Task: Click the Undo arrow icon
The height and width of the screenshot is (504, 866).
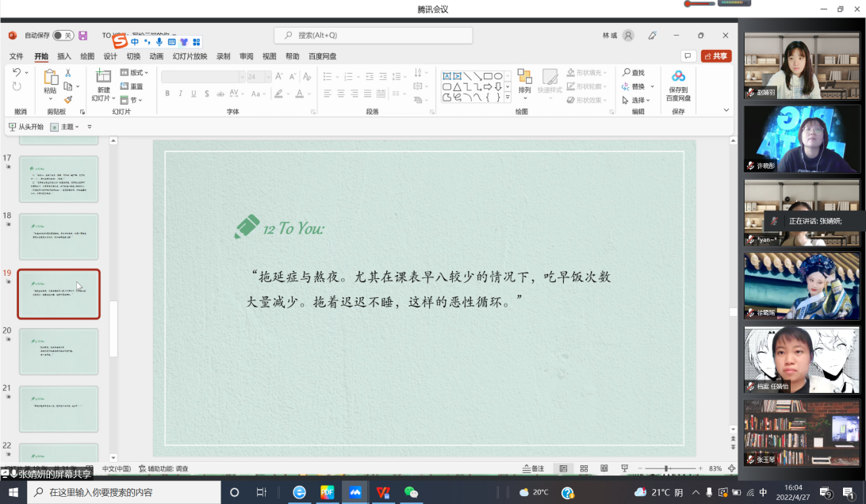Action: 17,73
